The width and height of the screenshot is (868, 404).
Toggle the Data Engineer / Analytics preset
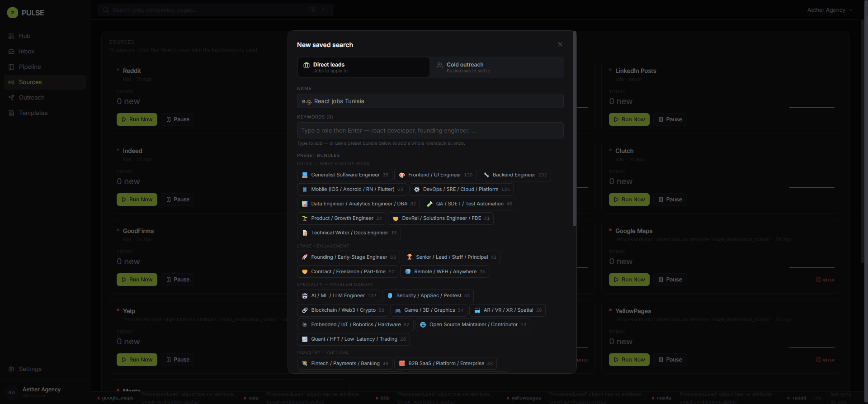click(359, 204)
